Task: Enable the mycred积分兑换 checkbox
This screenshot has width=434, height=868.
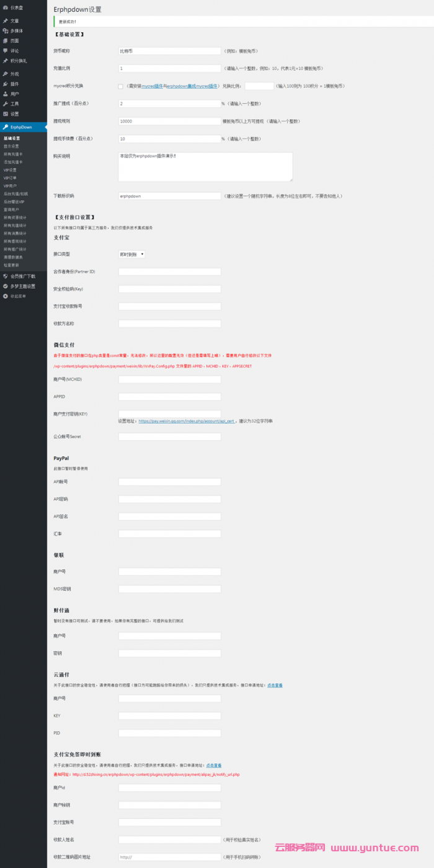Action: coord(120,86)
